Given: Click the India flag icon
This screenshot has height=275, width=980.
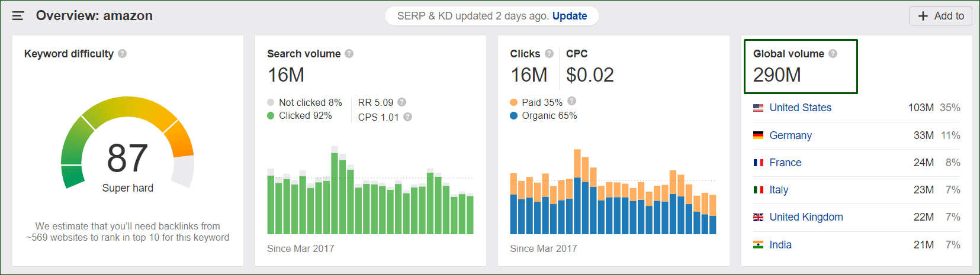Looking at the screenshot, I should (758, 245).
